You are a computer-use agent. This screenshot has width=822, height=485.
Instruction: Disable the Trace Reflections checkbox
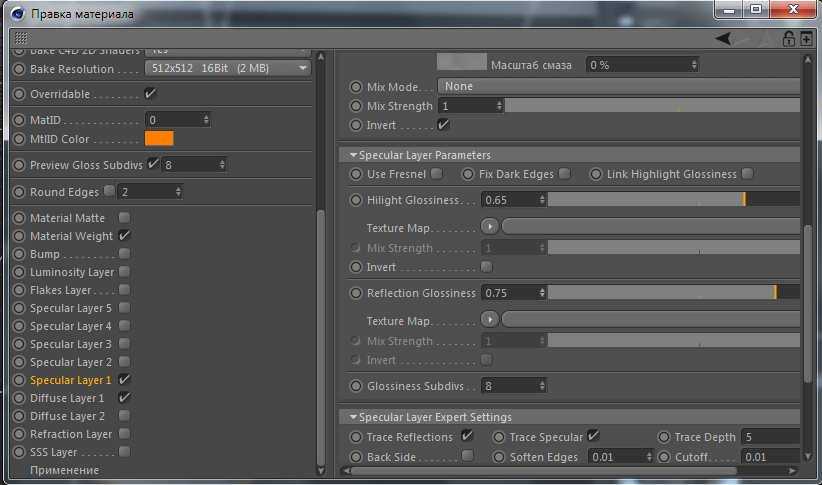(x=467, y=436)
